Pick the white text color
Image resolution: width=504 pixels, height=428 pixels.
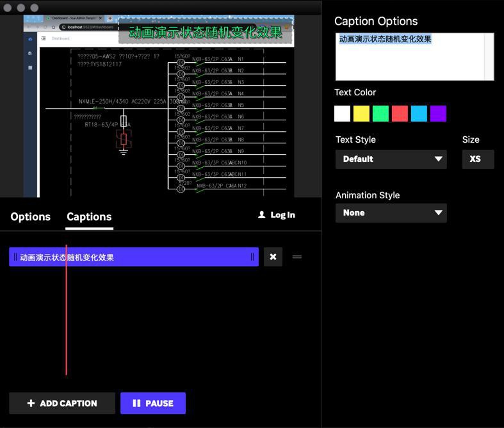tap(343, 114)
